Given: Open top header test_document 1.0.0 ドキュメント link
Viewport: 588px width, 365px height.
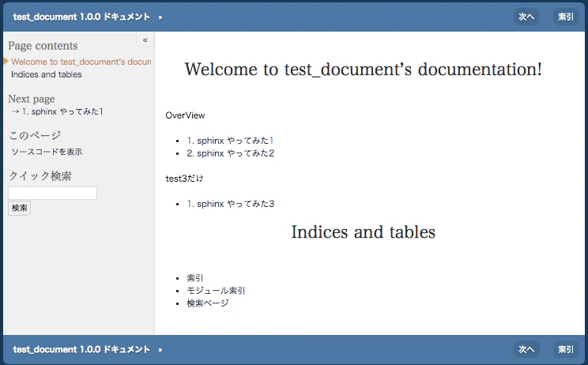Looking at the screenshot, I should click(81, 17).
